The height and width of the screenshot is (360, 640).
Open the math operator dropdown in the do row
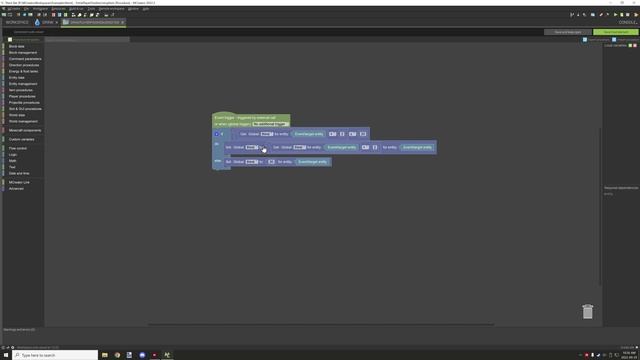[x=365, y=147]
